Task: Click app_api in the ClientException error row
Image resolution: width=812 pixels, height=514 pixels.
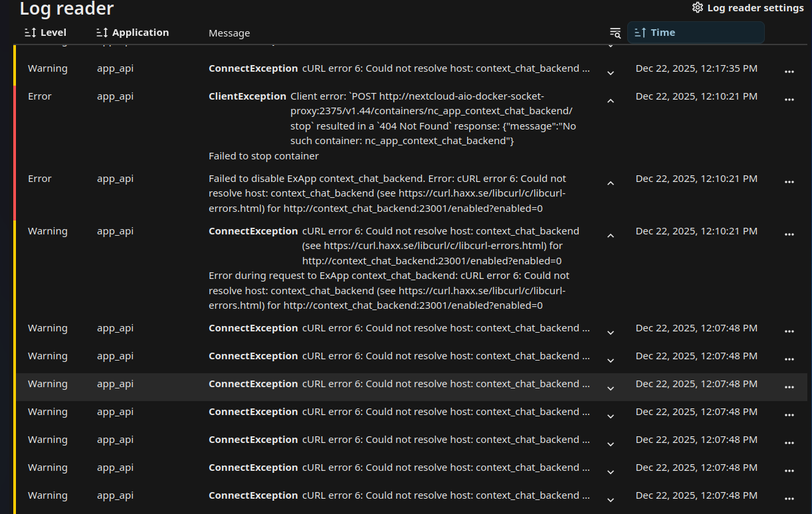Action: [115, 96]
